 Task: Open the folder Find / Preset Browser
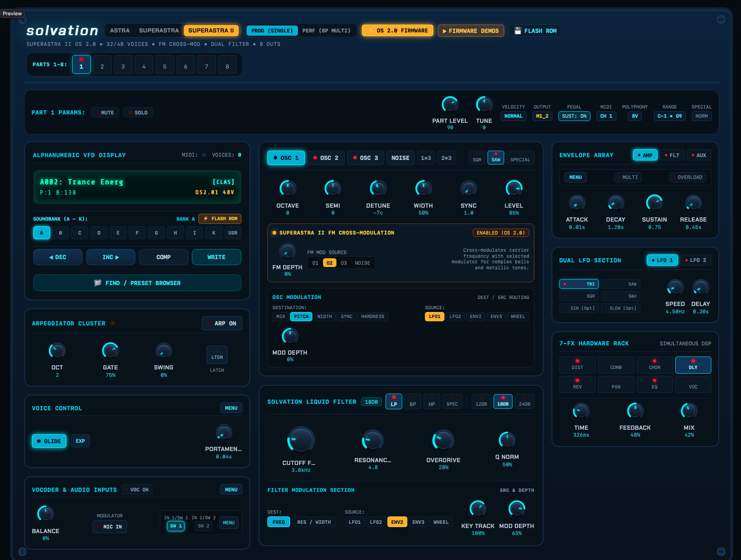[137, 283]
